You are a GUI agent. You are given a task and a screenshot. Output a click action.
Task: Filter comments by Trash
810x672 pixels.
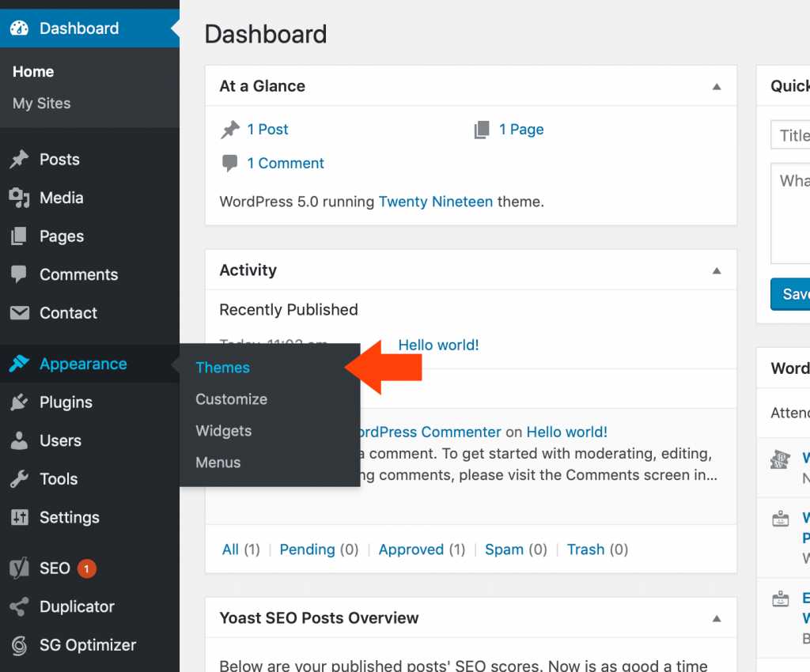click(x=586, y=549)
